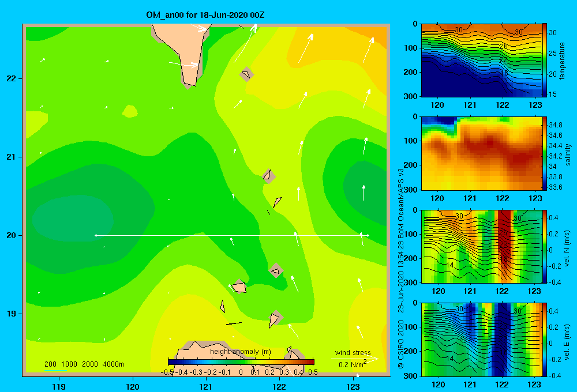
Task: Click the 'vel. E (m/s)' label
Action: click(567, 342)
